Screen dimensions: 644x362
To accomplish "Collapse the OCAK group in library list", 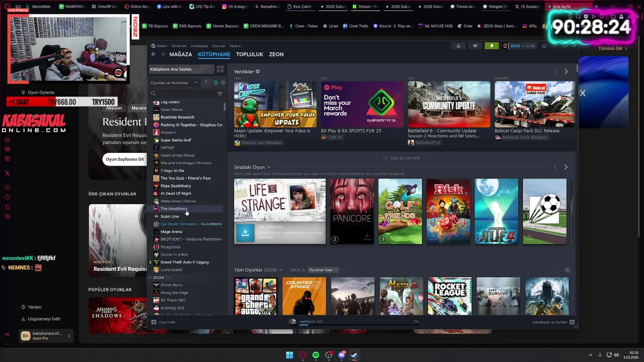I will (x=150, y=278).
